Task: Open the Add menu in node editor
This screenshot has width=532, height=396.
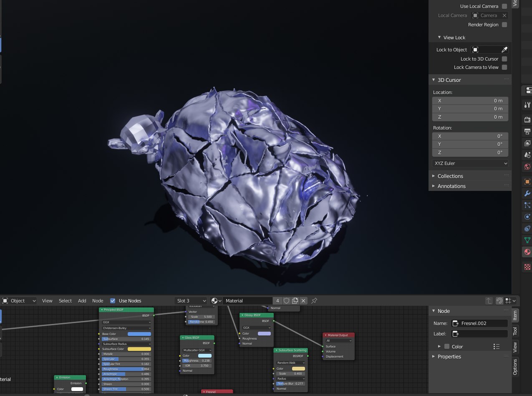Action: [82, 301]
